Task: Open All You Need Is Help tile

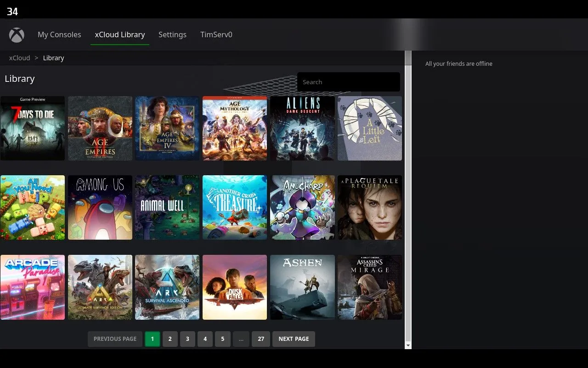Action: point(33,207)
